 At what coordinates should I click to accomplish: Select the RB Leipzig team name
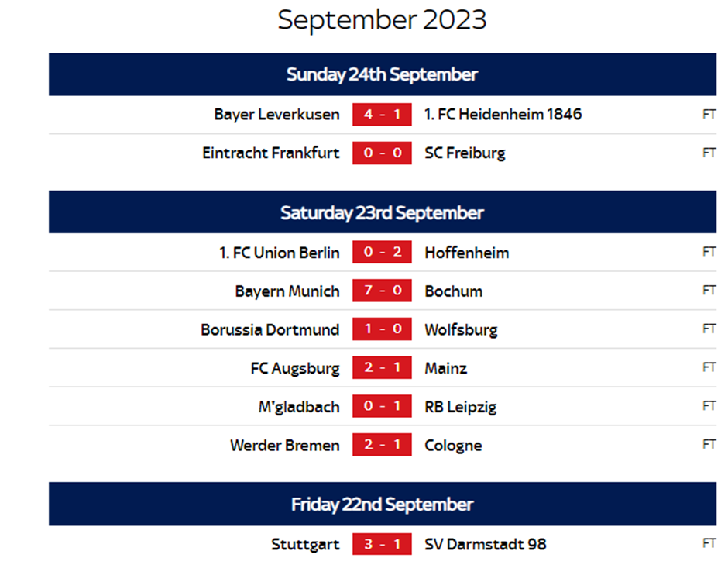(x=461, y=408)
